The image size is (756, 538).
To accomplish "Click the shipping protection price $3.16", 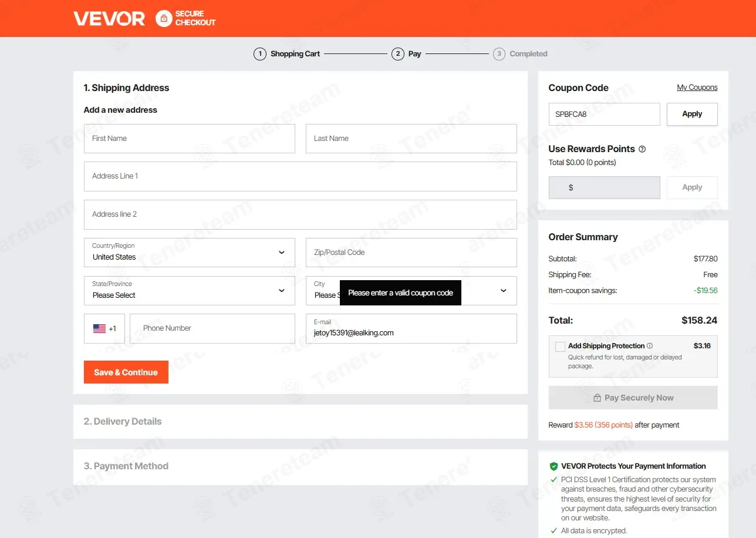I will click(702, 346).
